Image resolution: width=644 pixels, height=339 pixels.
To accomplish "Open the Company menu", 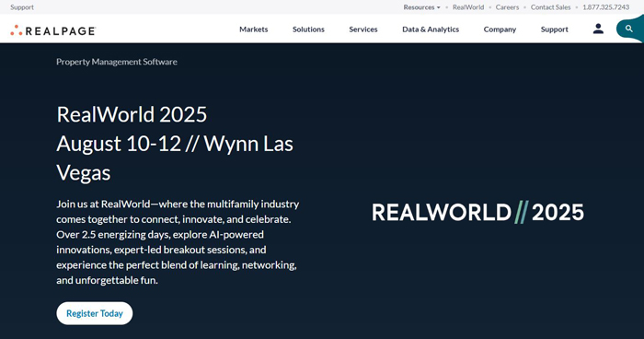I will [x=500, y=29].
